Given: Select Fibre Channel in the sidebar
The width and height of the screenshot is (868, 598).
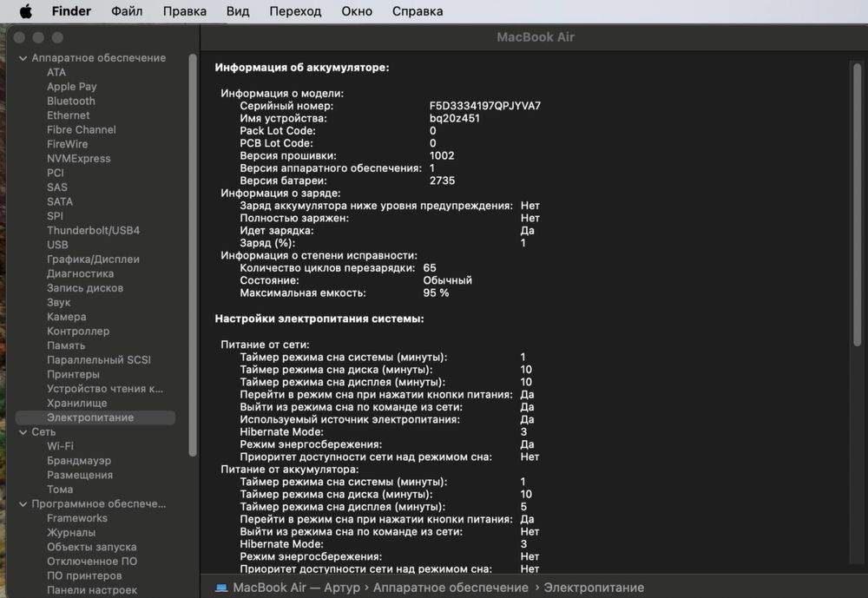Looking at the screenshot, I should [82, 129].
